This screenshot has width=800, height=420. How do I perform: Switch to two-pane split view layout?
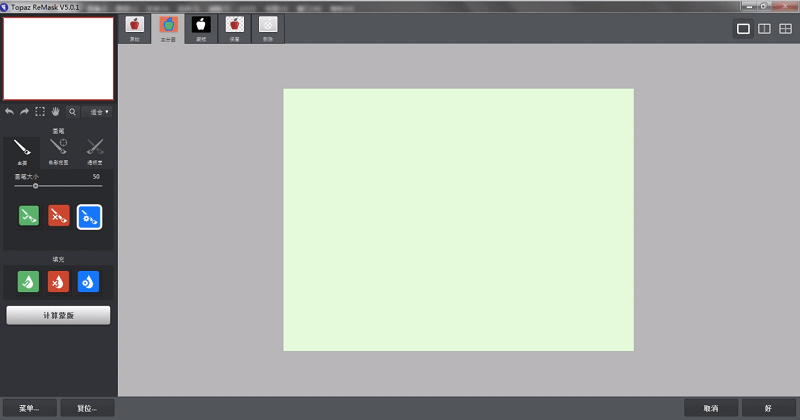(x=764, y=29)
